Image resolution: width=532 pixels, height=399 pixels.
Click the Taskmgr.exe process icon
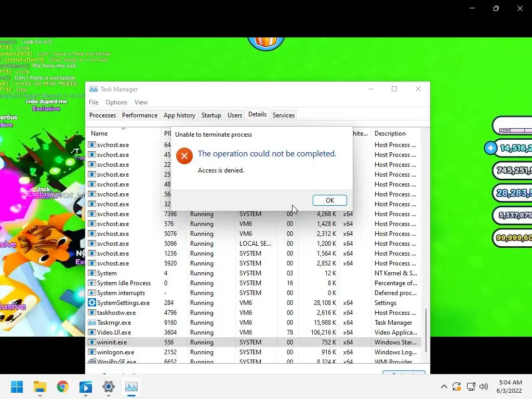point(91,322)
